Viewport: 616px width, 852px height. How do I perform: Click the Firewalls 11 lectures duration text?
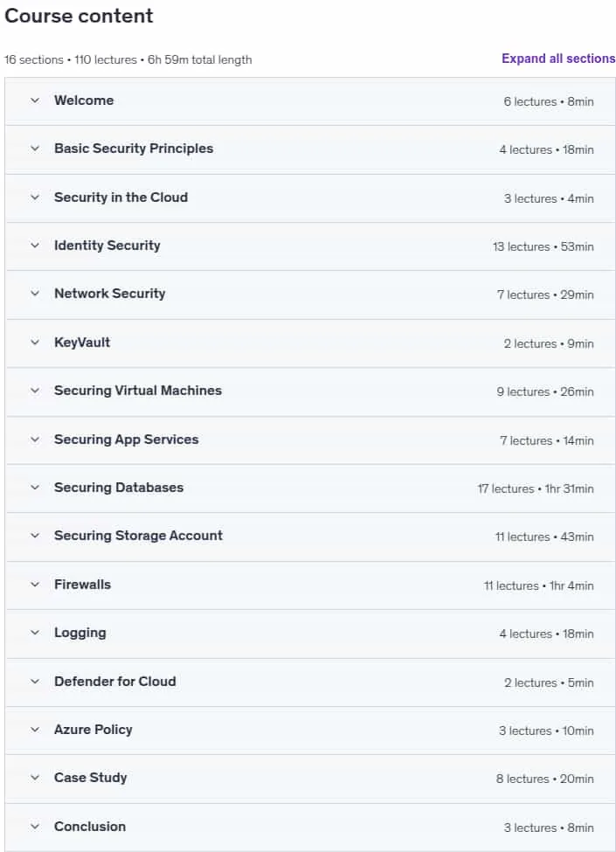[x=539, y=585]
